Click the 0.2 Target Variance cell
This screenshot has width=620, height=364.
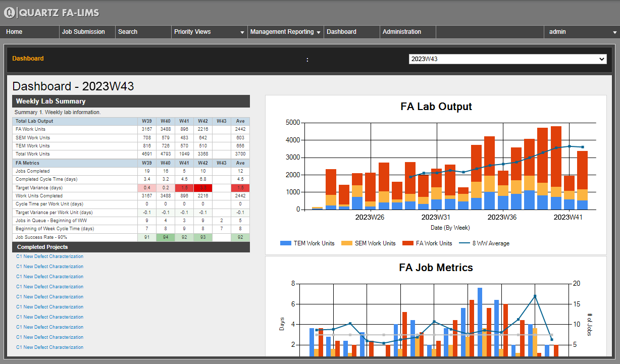(x=165, y=187)
